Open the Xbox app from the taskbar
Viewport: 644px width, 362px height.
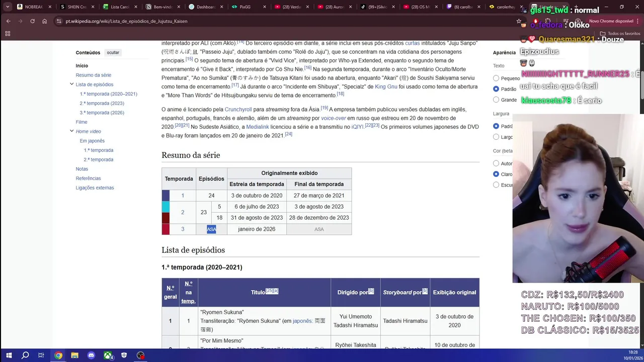click(108, 355)
